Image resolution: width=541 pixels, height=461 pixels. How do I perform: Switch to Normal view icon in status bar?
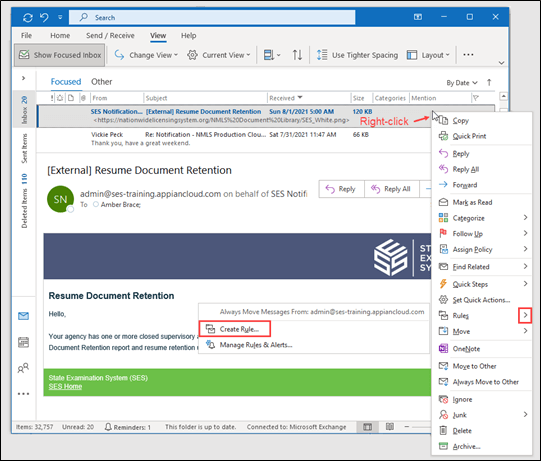(x=367, y=427)
